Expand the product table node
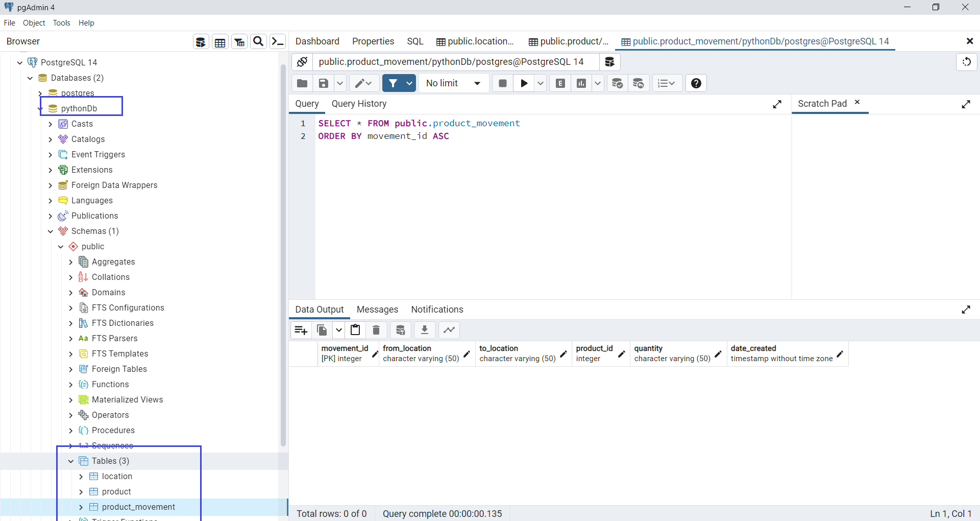The width and height of the screenshot is (980, 521). click(81, 491)
